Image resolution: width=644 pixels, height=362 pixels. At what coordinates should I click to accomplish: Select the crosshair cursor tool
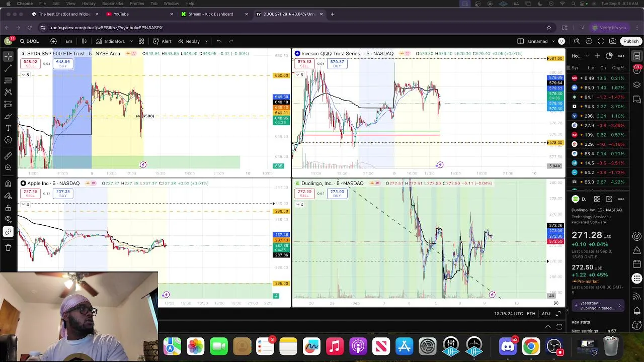click(8, 55)
